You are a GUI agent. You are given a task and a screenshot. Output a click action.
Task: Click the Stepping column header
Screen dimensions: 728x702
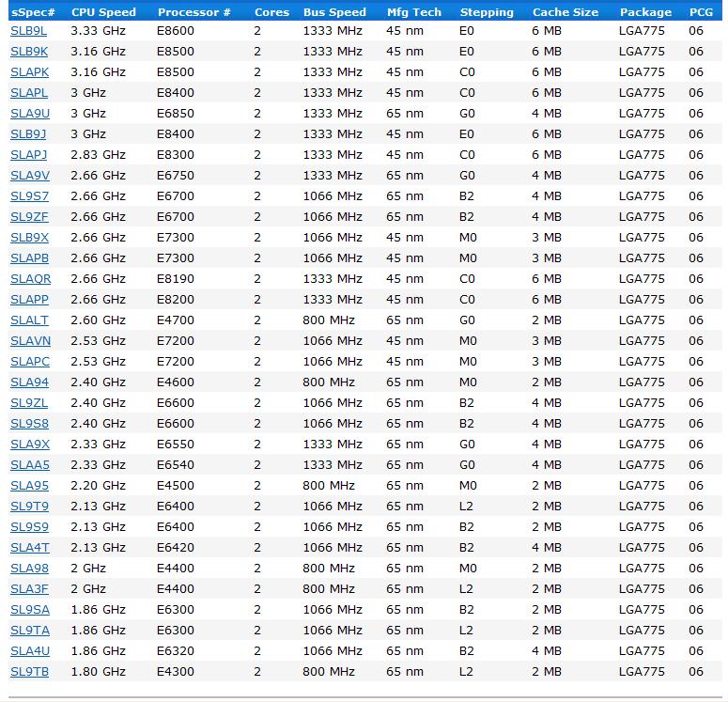pos(487,12)
